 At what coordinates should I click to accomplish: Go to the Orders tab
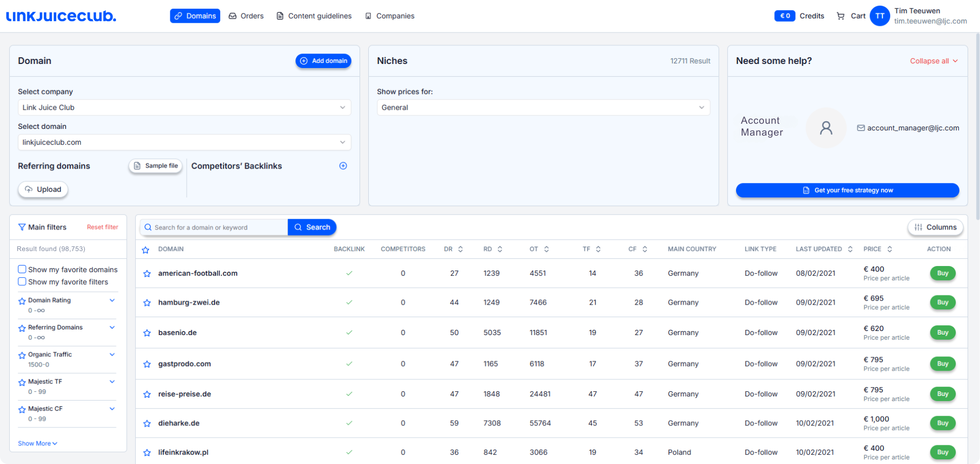coord(246,16)
